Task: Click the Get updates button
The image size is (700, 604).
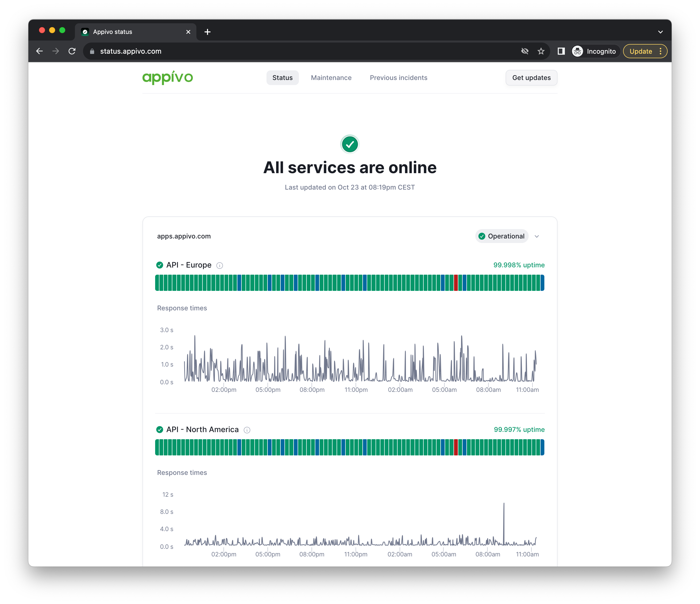Action: (x=531, y=78)
